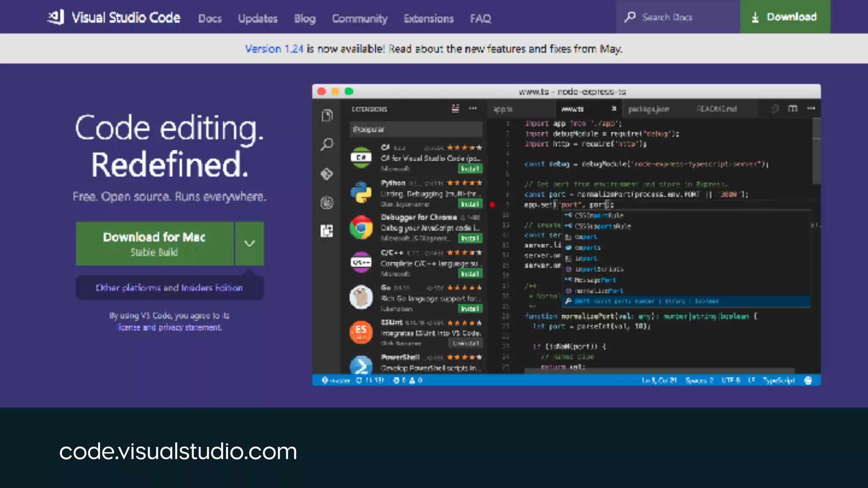Select the Source Control git icon
Screen dimensions: 868x488
327,174
